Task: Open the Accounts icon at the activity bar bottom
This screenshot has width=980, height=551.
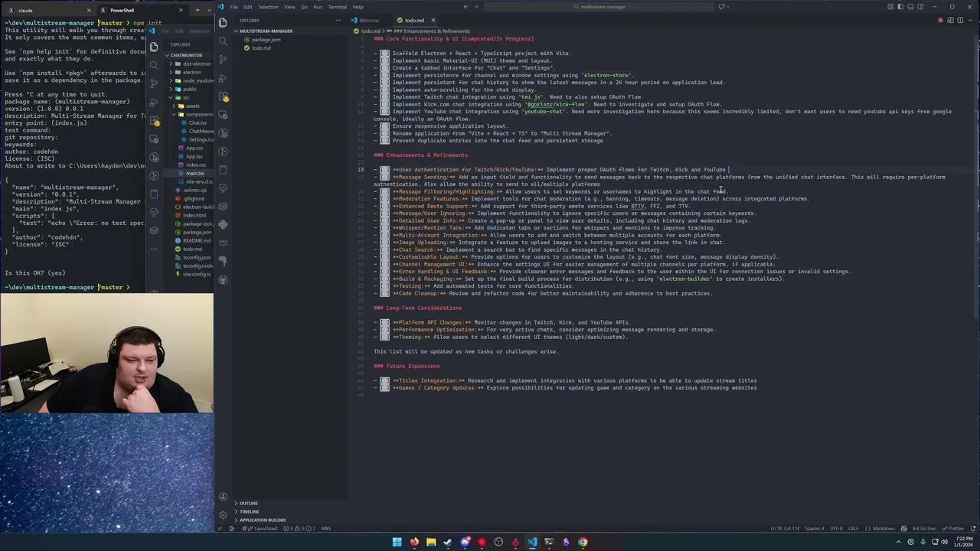Action: [223, 497]
